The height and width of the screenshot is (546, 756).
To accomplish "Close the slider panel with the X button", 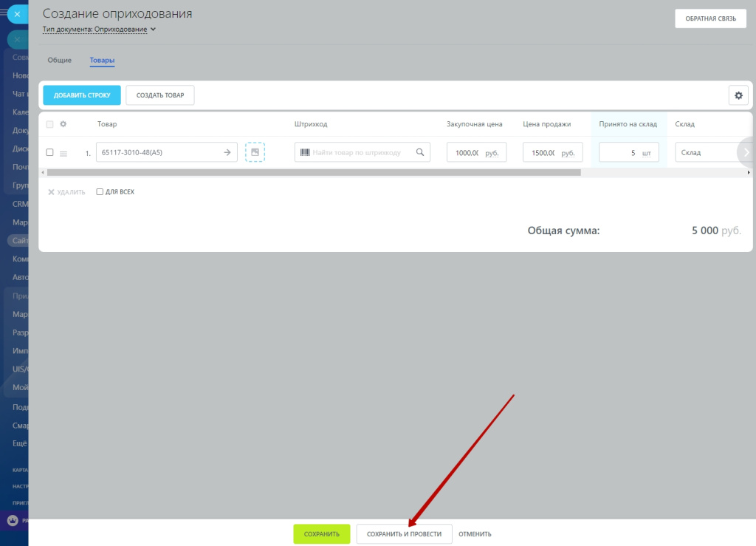I will [x=17, y=14].
